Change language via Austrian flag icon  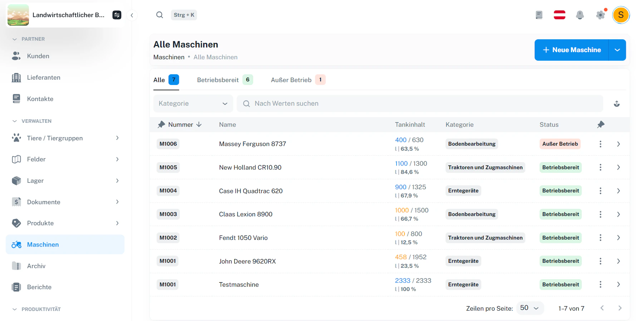tap(560, 15)
